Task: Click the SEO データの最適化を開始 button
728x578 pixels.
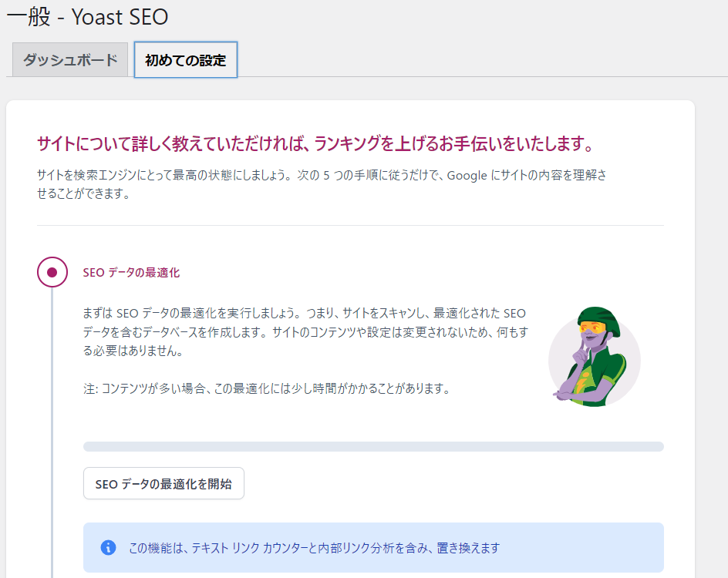Action: click(163, 484)
